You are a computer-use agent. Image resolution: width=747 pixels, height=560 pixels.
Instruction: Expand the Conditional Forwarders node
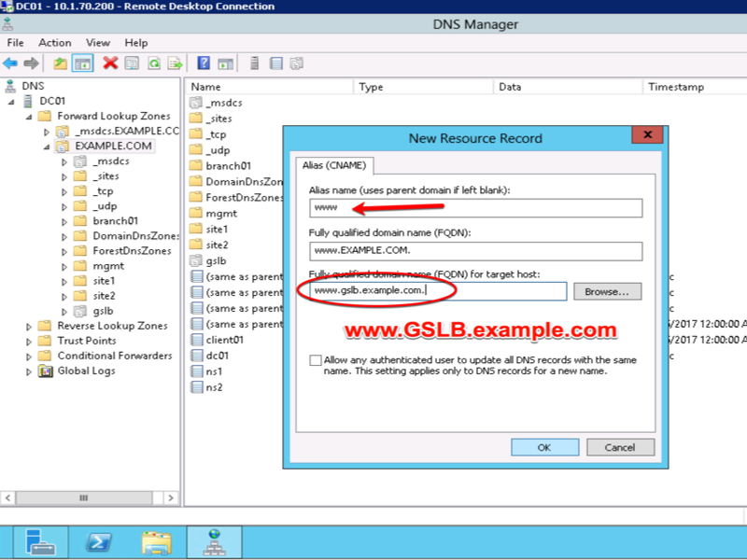pyautogui.click(x=29, y=357)
